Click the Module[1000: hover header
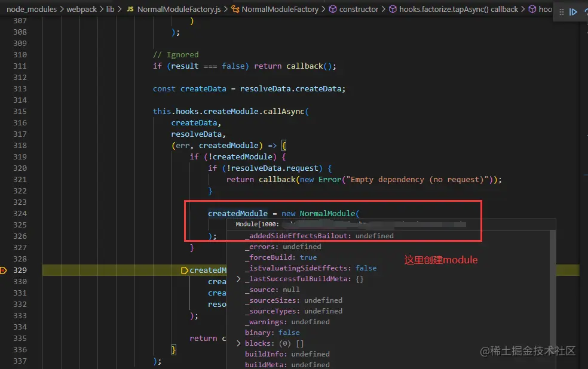 [x=257, y=225]
